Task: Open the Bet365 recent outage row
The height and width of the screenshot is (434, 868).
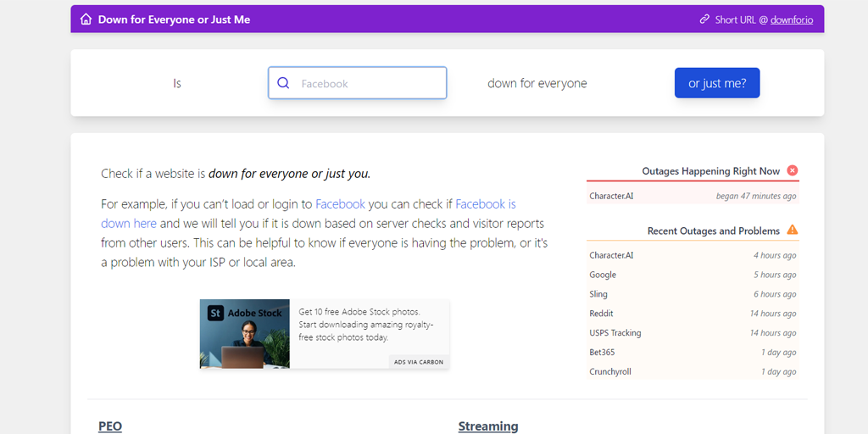Action: click(x=693, y=352)
